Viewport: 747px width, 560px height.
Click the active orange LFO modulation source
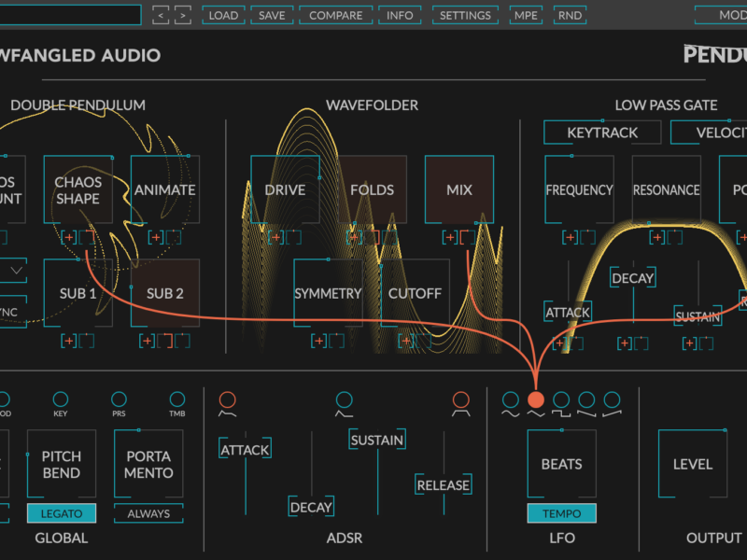click(x=535, y=401)
